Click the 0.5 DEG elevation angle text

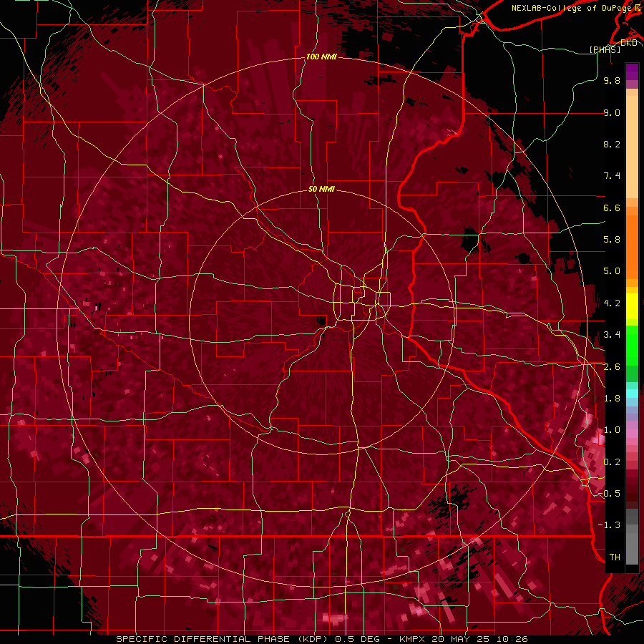click(359, 639)
